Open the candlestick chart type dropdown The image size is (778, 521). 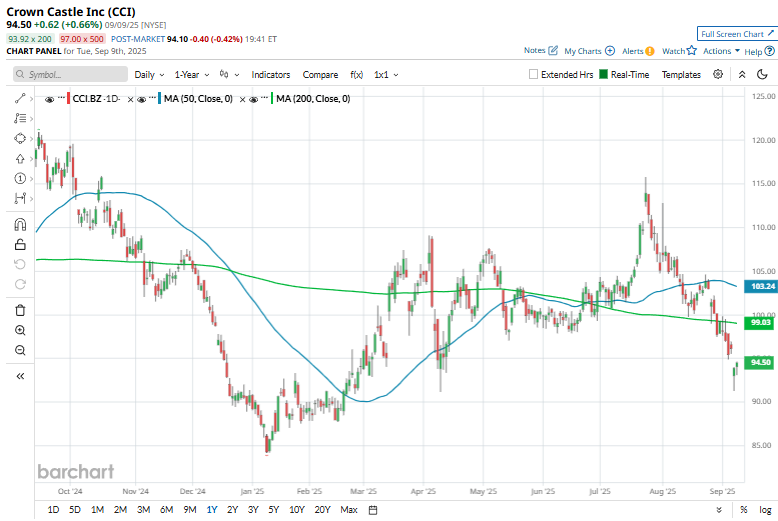pos(229,74)
